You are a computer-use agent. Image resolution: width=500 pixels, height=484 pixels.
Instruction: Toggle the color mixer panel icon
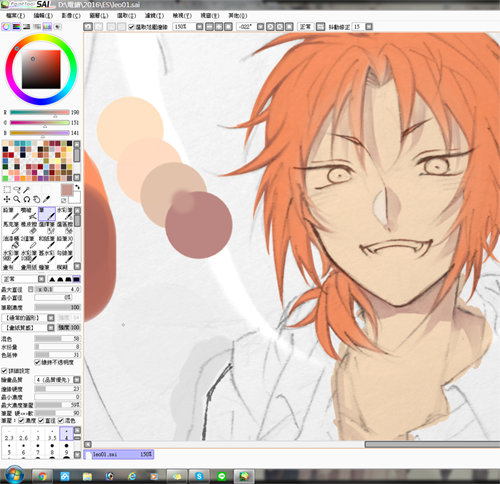37,27
